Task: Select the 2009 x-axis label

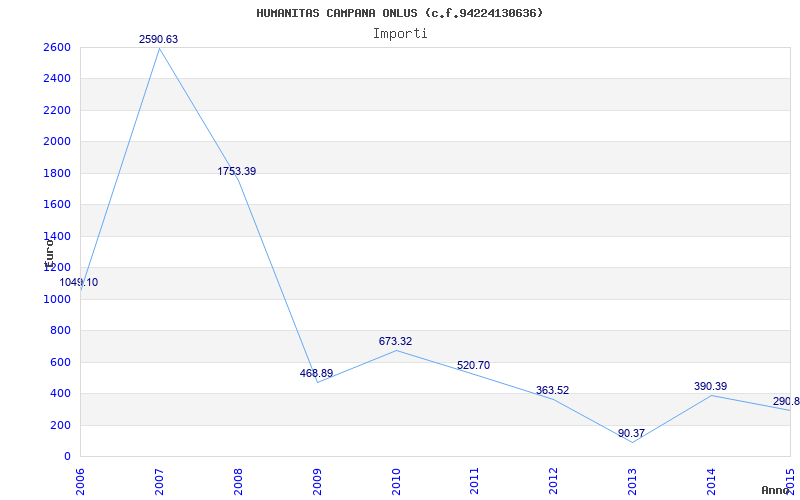Action: pyautogui.click(x=317, y=481)
